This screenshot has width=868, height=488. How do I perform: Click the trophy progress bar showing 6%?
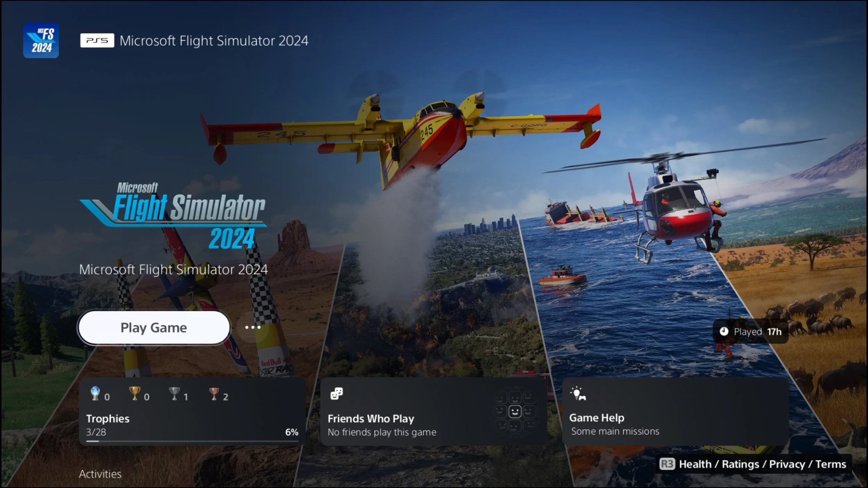(192, 441)
